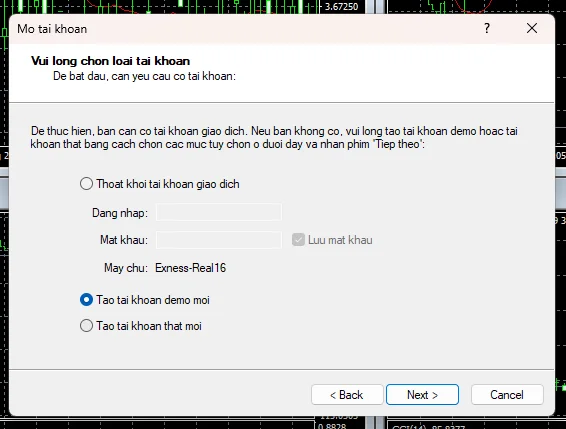Click the Exness-Real16 server name
566x429 pixels.
[x=191, y=268]
